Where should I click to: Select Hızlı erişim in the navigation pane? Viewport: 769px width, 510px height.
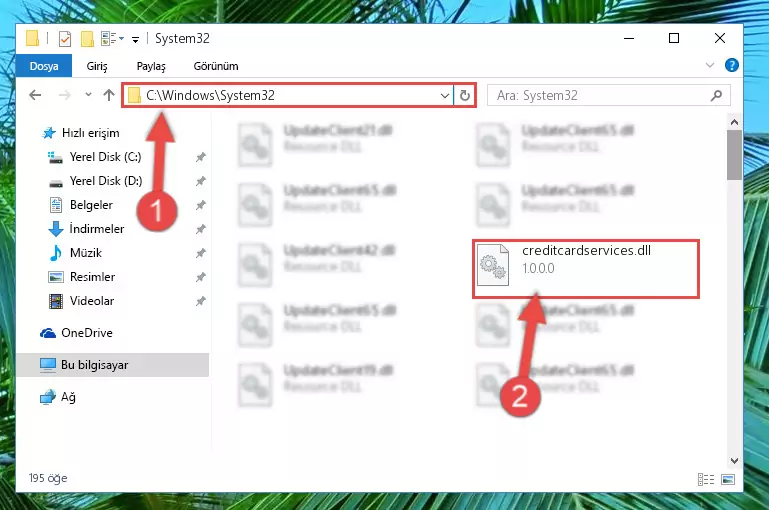[81, 133]
